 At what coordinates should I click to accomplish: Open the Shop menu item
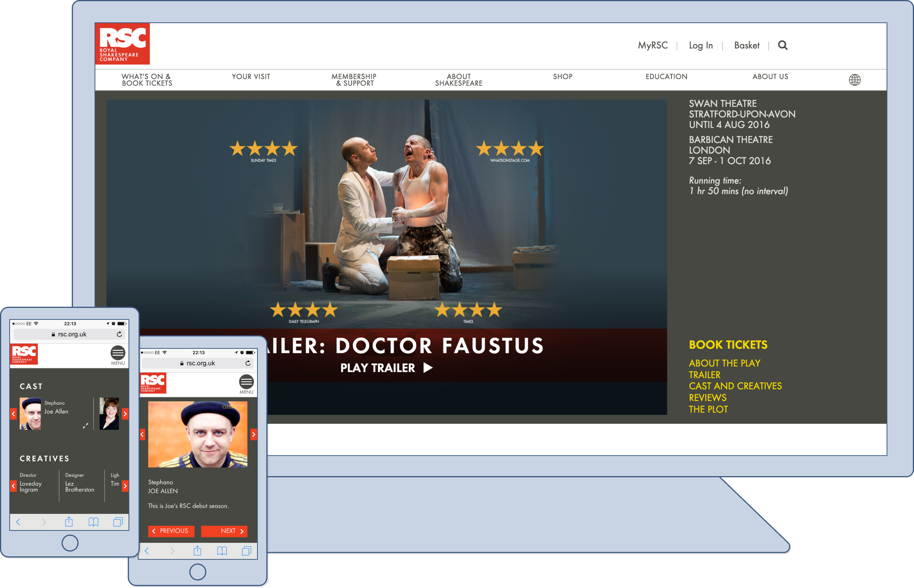(562, 76)
